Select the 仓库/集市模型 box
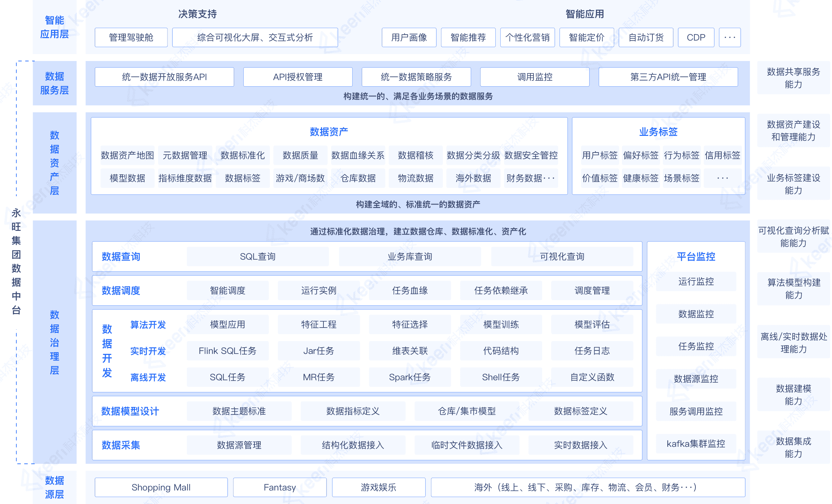This screenshot has height=504, width=832. click(x=467, y=411)
